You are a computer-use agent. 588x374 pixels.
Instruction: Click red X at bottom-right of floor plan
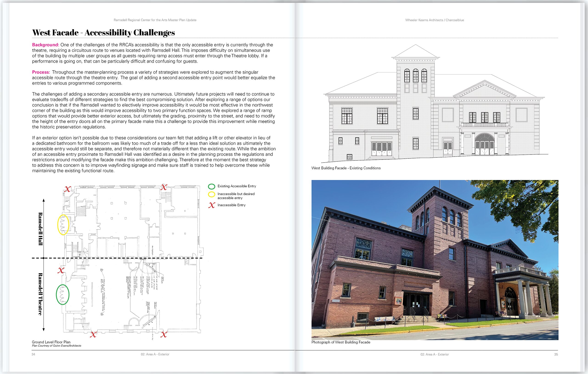coord(164,335)
